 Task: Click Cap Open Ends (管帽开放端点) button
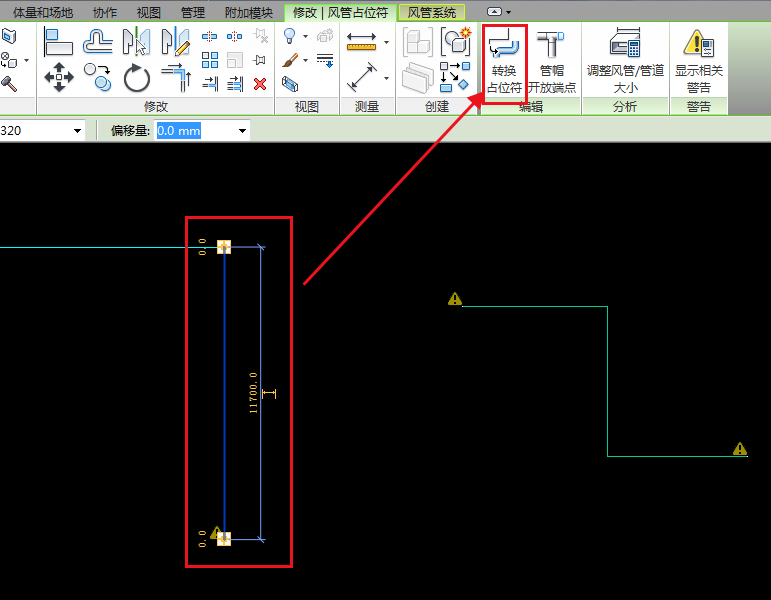[x=552, y=61]
